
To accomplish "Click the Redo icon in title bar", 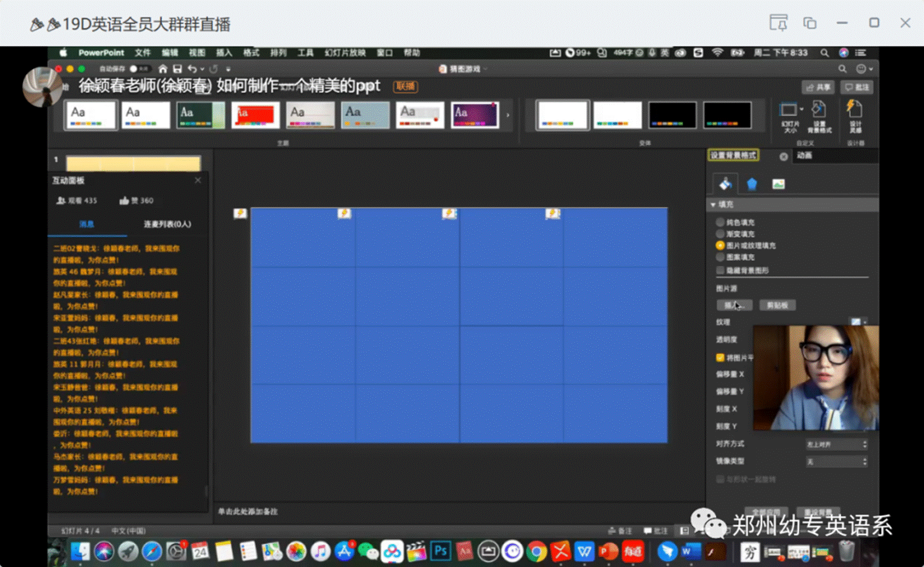I will [213, 69].
